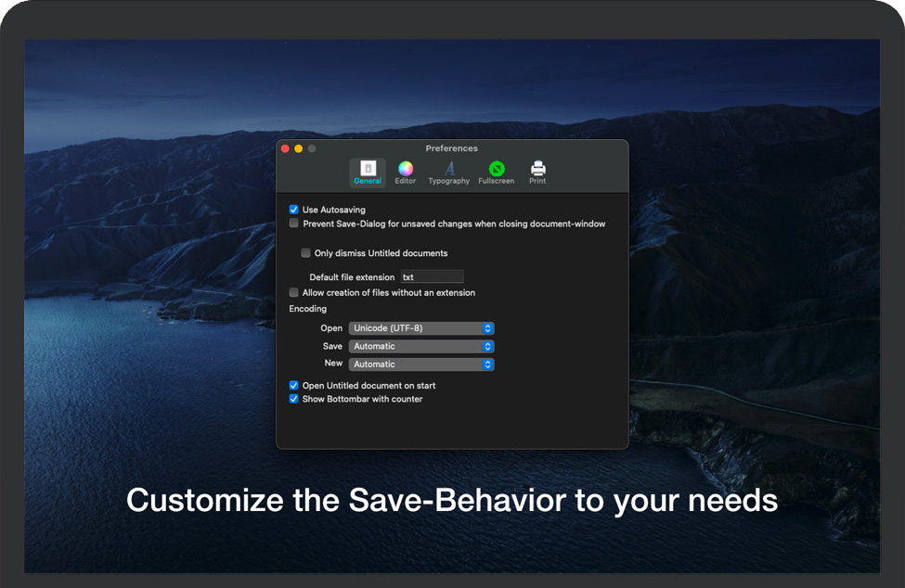Click the gray disabled zoom button
Image resolution: width=905 pixels, height=588 pixels.
tap(312, 148)
